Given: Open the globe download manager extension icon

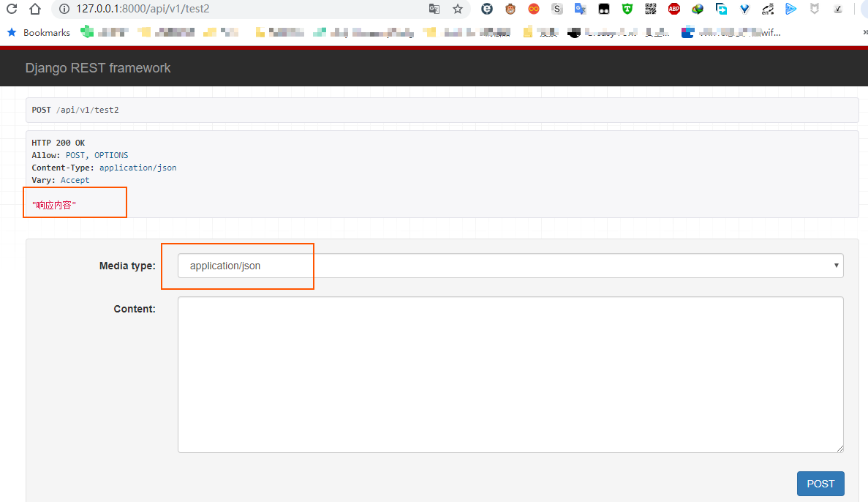Looking at the screenshot, I should (x=698, y=9).
